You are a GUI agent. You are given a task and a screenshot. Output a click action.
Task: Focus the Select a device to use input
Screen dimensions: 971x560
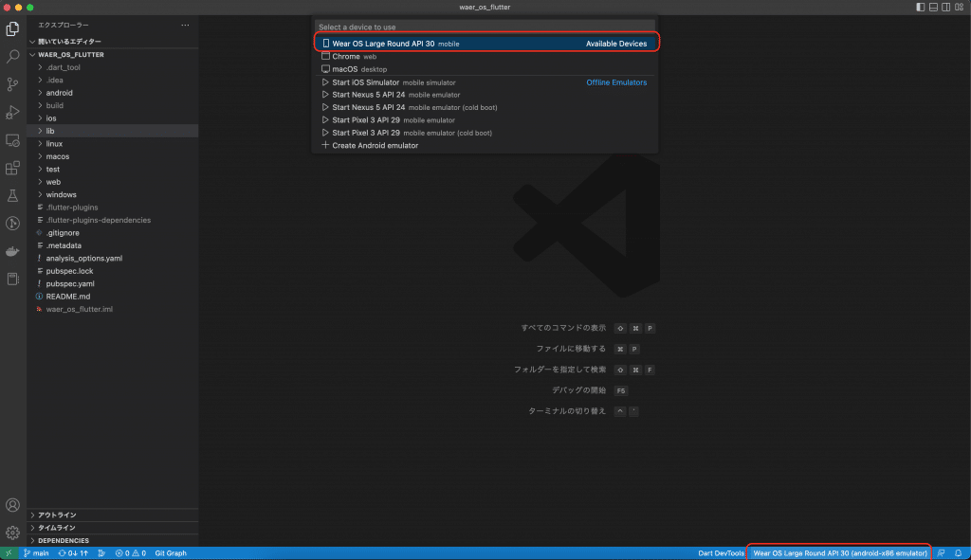(485, 27)
